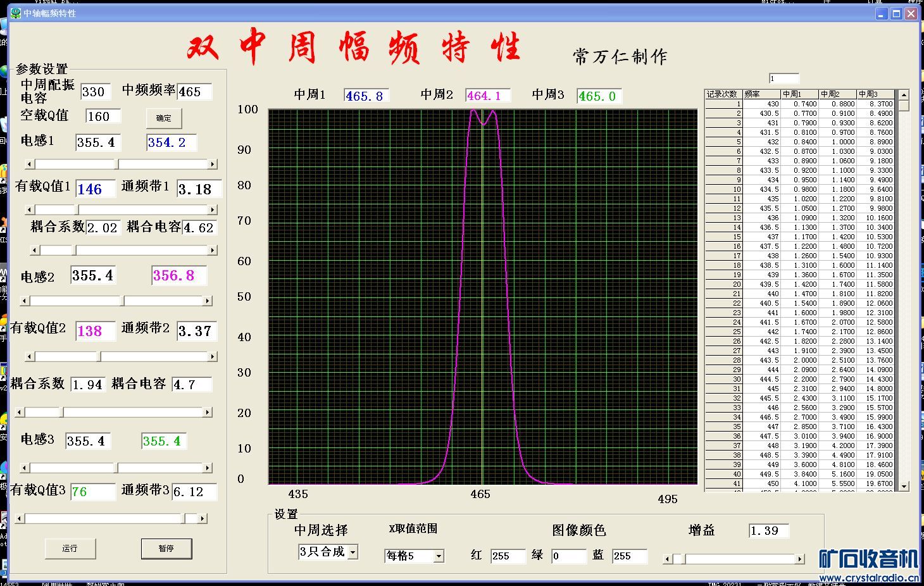The height and width of the screenshot is (586, 924).
Task: Maximize the 中轴幅频特性 window
Action: coord(896,13)
